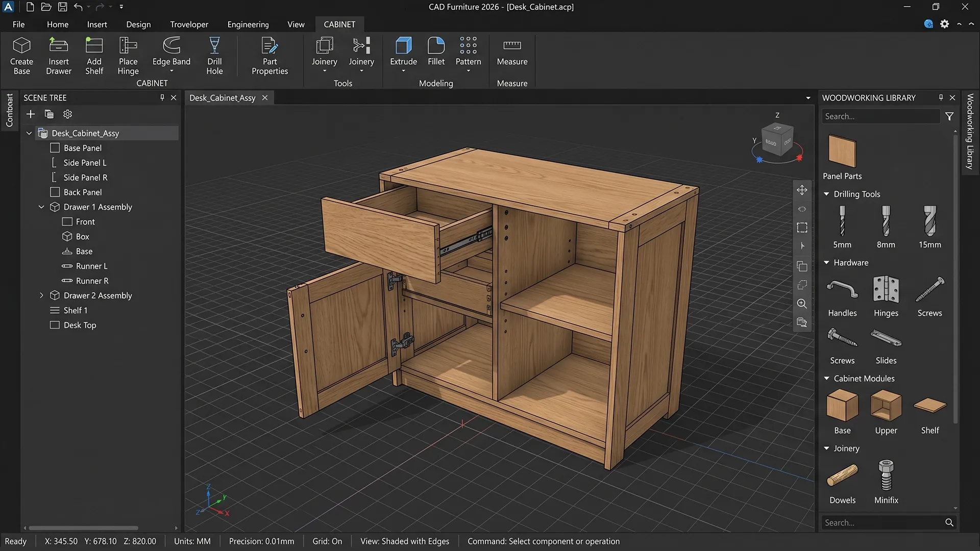Activate the Place Hinge tool
Screen dimensions: 980x551
[128, 55]
